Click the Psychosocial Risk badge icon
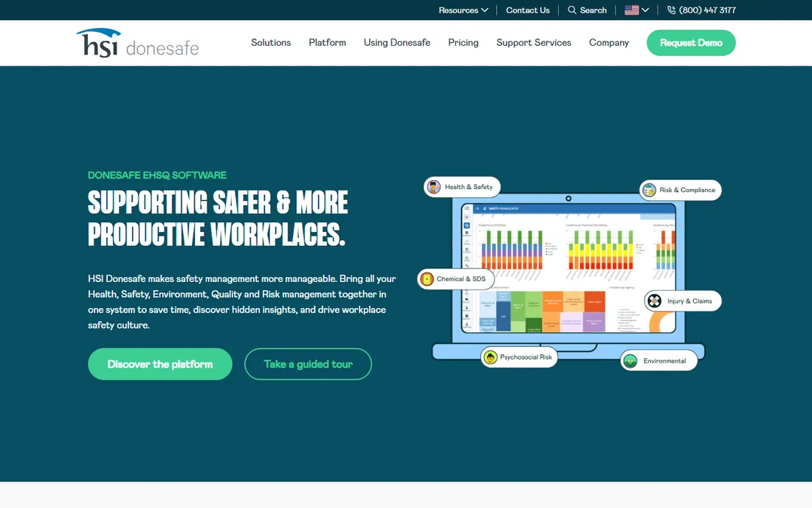 tap(490, 357)
